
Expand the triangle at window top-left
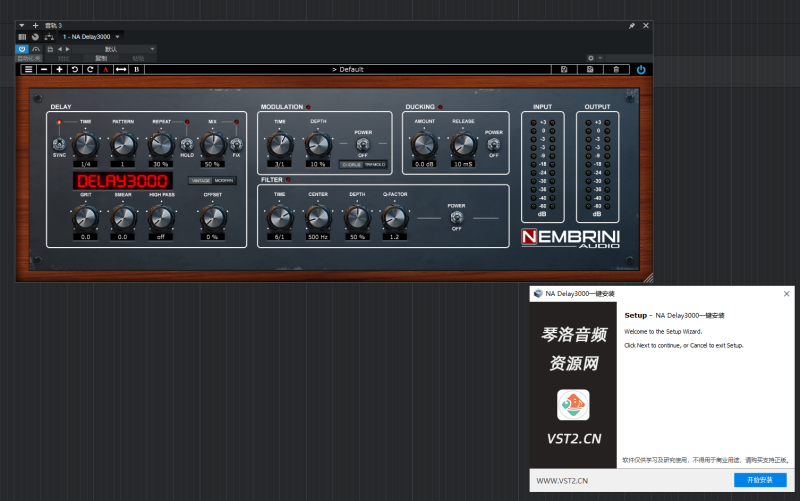(21, 26)
